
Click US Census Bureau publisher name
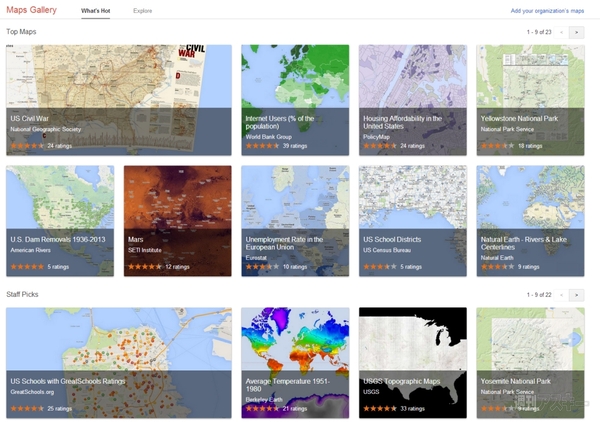pyautogui.click(x=387, y=250)
